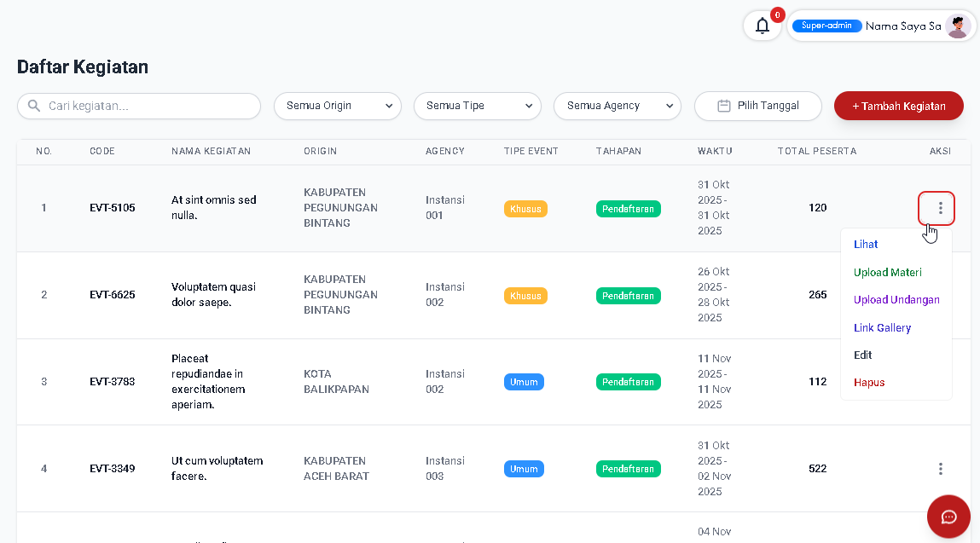Expand the Semua Origin dropdown
The width and height of the screenshot is (980, 543).
[x=337, y=107]
